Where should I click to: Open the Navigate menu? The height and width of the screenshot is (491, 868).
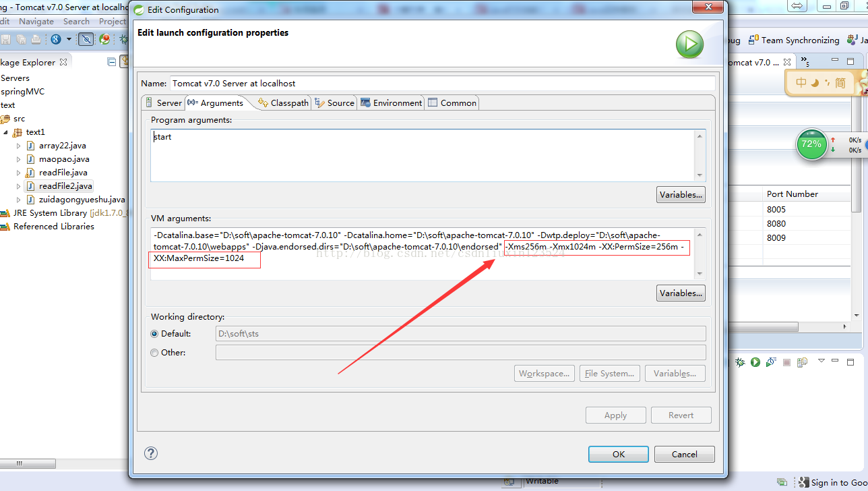(36, 22)
